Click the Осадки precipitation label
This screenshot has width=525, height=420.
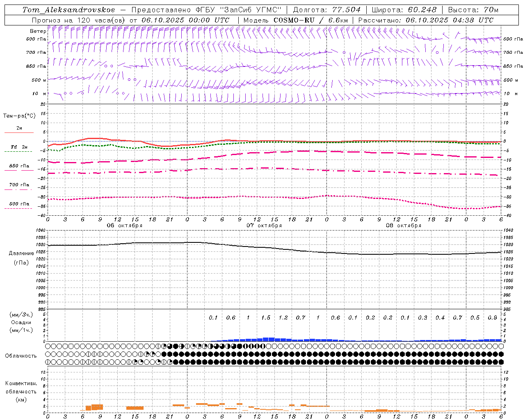pos(21,322)
